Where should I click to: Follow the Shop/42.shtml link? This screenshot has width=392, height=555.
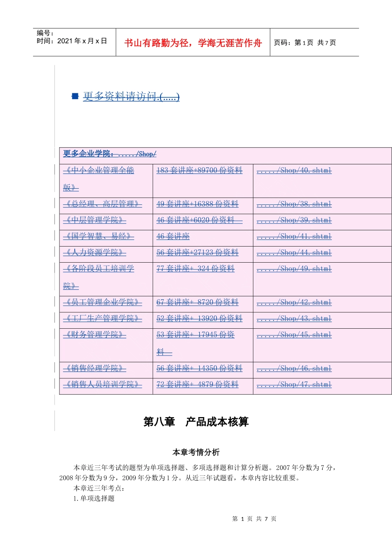[x=294, y=302]
